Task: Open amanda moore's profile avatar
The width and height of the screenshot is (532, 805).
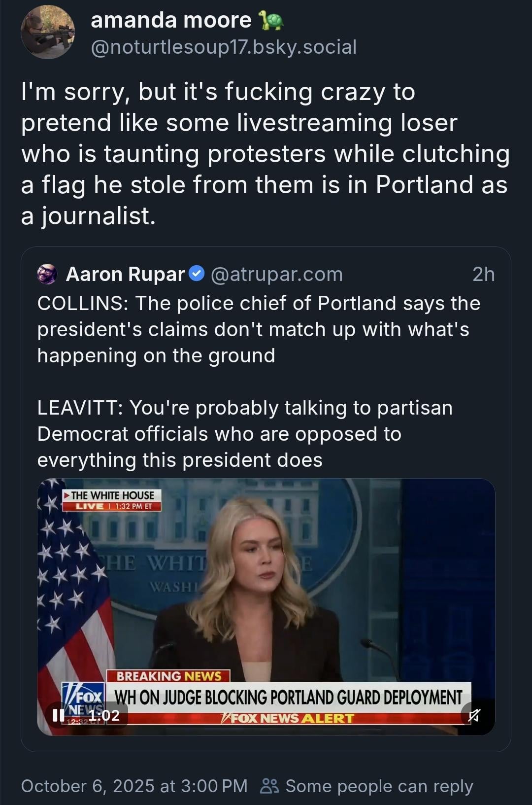Action: (x=48, y=33)
